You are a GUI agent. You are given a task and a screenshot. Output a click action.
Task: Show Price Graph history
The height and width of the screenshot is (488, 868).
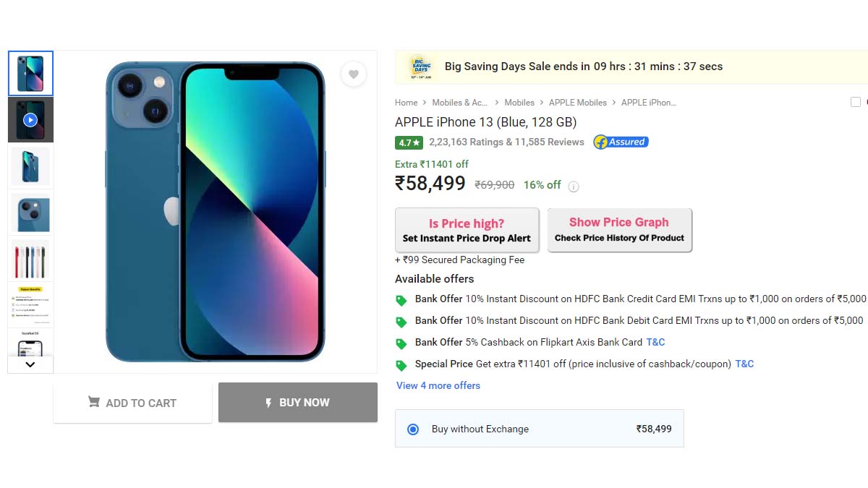(x=619, y=230)
